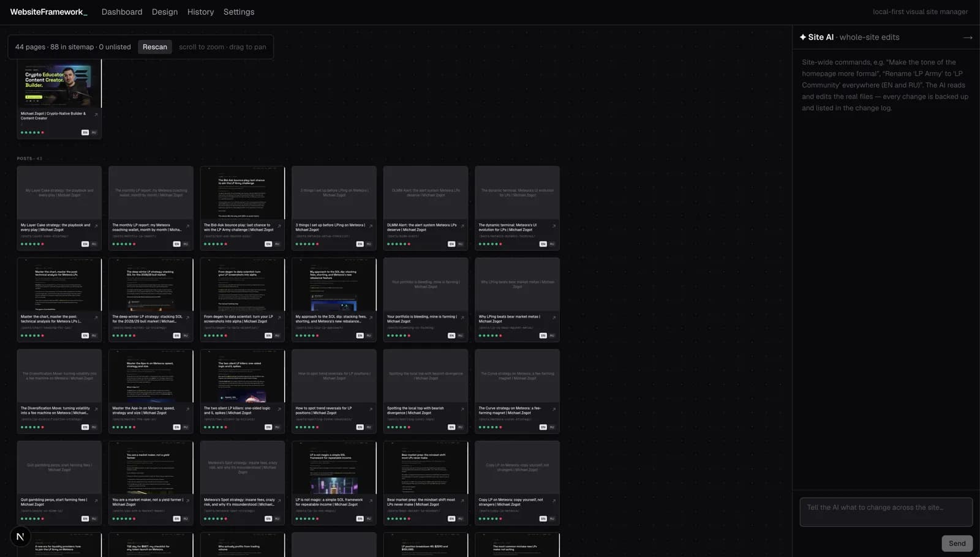This screenshot has width=980, height=557.
Task: Select EN on the monthly LP report card
Action: (x=176, y=244)
